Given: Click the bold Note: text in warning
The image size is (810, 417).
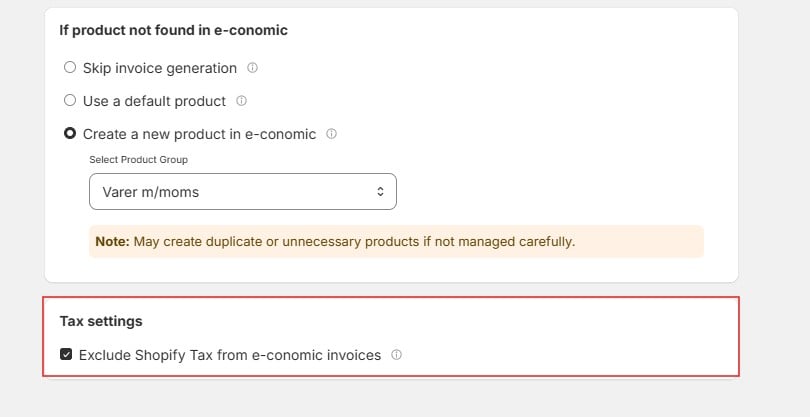Looking at the screenshot, I should (113, 241).
